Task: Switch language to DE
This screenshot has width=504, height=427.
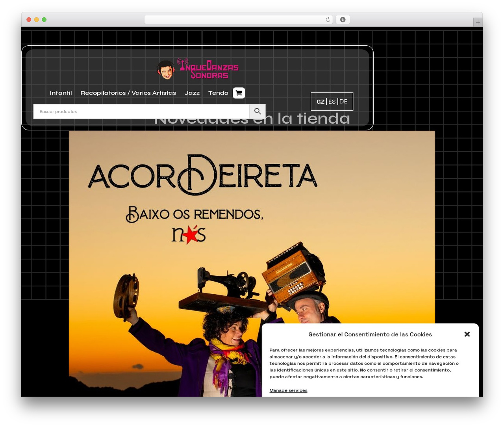Action: [x=344, y=102]
